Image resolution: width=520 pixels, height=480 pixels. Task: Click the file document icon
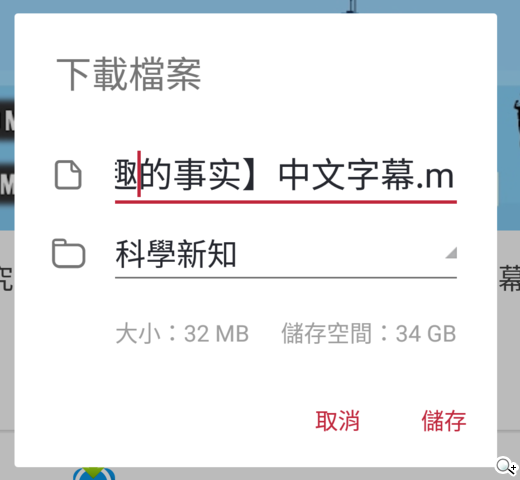coord(68,175)
